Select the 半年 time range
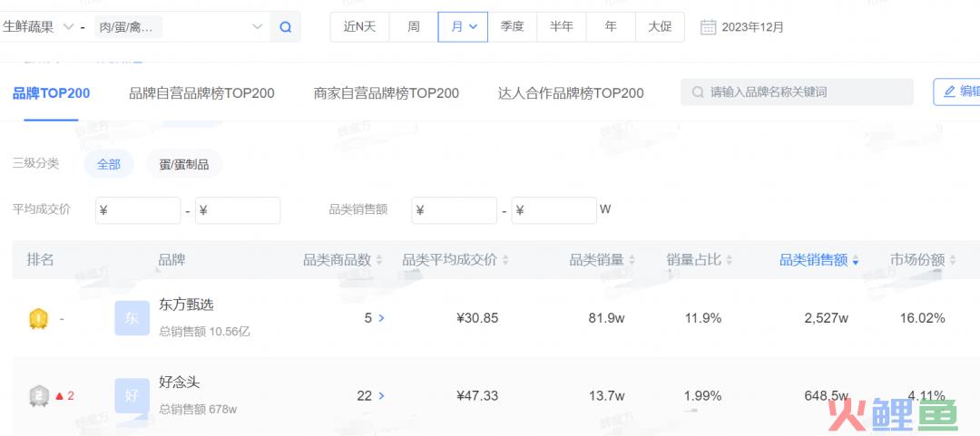The width and height of the screenshot is (980, 436). coord(562,27)
